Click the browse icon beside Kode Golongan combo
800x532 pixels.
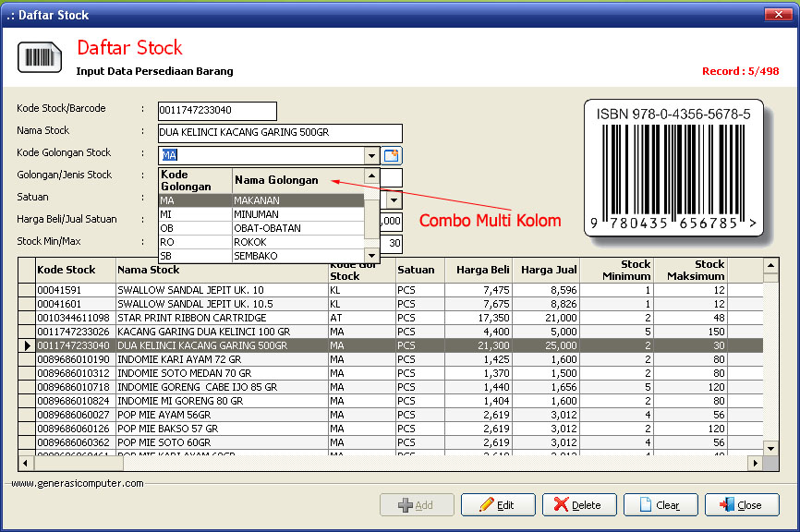coord(392,156)
